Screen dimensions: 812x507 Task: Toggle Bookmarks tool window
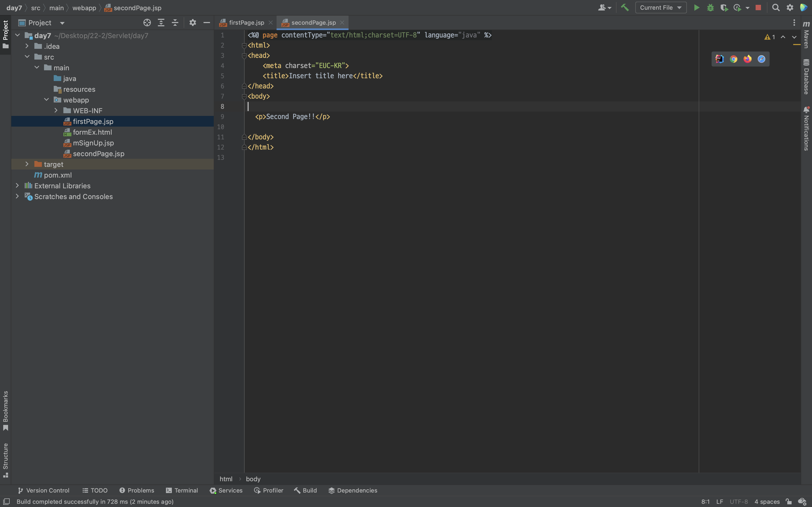click(x=5, y=410)
